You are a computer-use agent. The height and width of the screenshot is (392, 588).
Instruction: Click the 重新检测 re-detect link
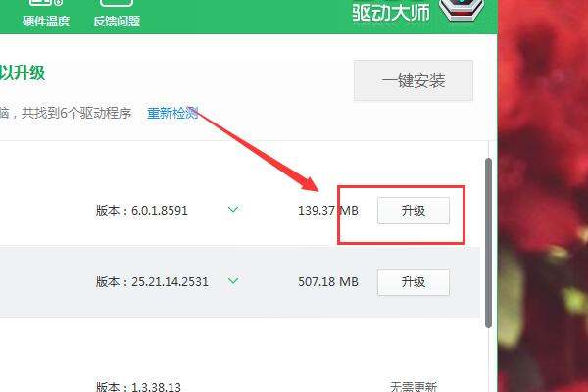point(172,113)
